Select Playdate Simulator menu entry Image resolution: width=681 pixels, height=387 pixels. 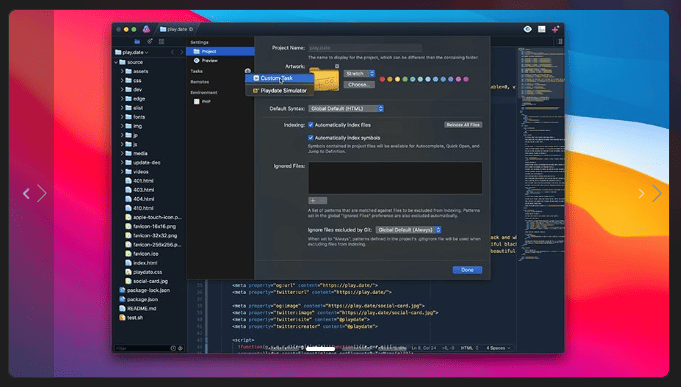pos(280,90)
